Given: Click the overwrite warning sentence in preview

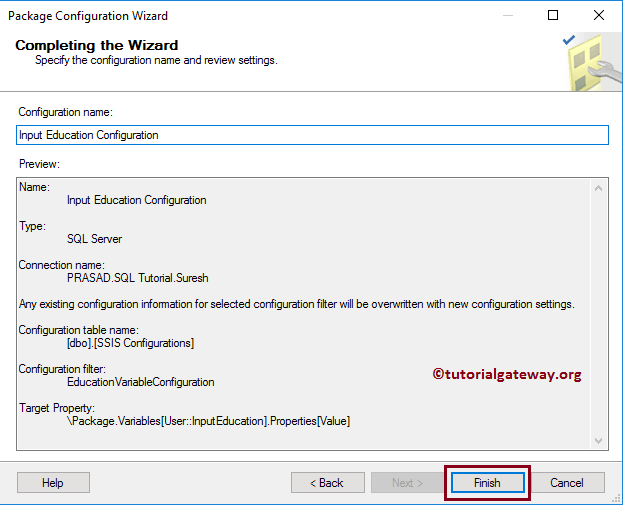Looking at the screenshot, I should [297, 304].
